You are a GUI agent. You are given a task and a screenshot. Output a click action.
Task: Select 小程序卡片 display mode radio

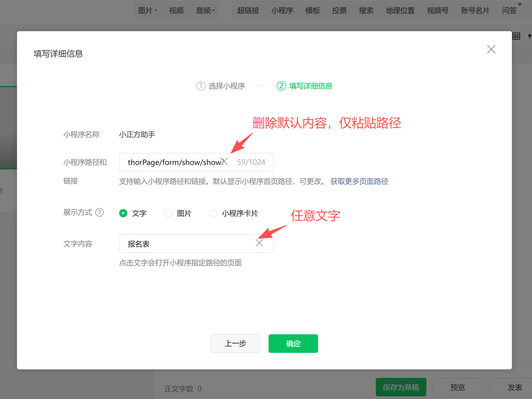(213, 213)
